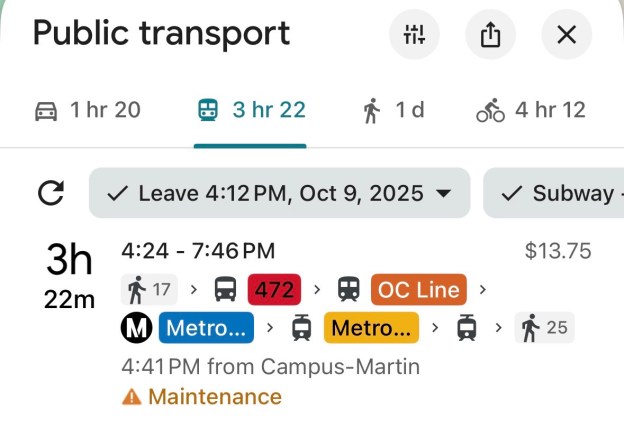Click the orange OC Line badge
This screenshot has width=624, height=428.
click(419, 290)
